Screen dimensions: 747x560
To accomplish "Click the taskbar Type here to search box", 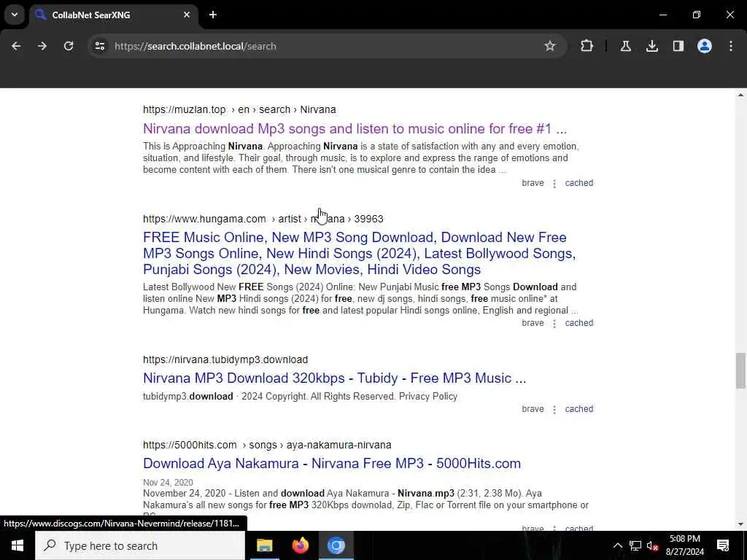I will [140, 545].
